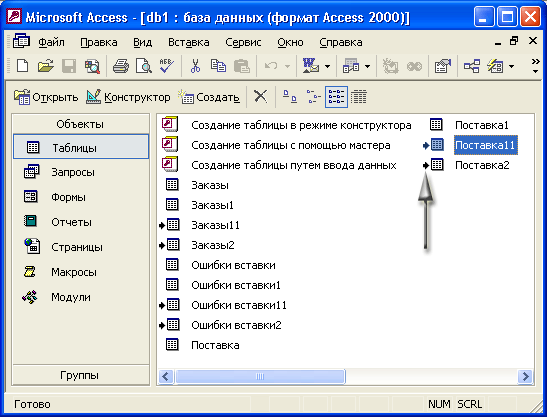Click the Cut scissors icon

(195, 66)
